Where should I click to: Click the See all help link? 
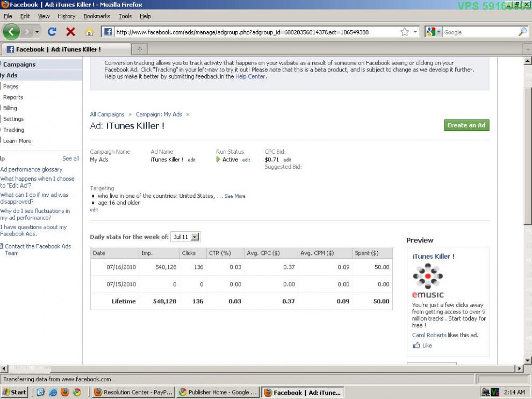coord(70,158)
